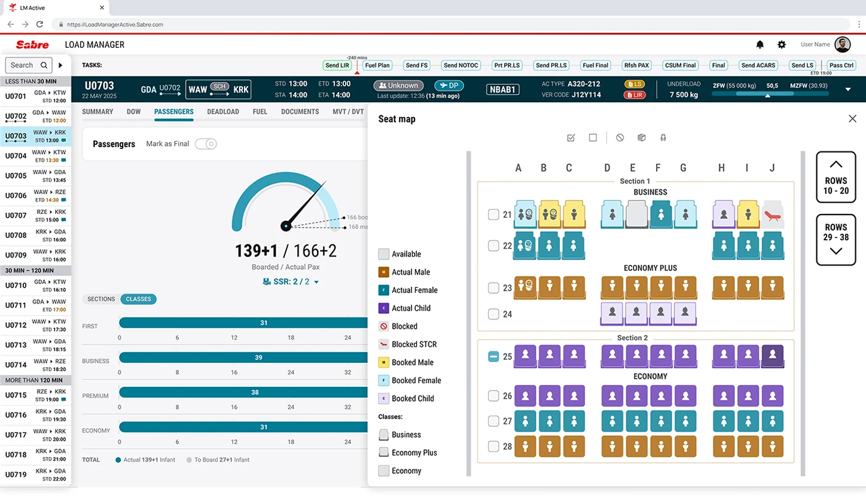Click the select-all checkmark icon in seat map toolbar
Image resolution: width=866 pixels, height=504 pixels.
tap(571, 138)
